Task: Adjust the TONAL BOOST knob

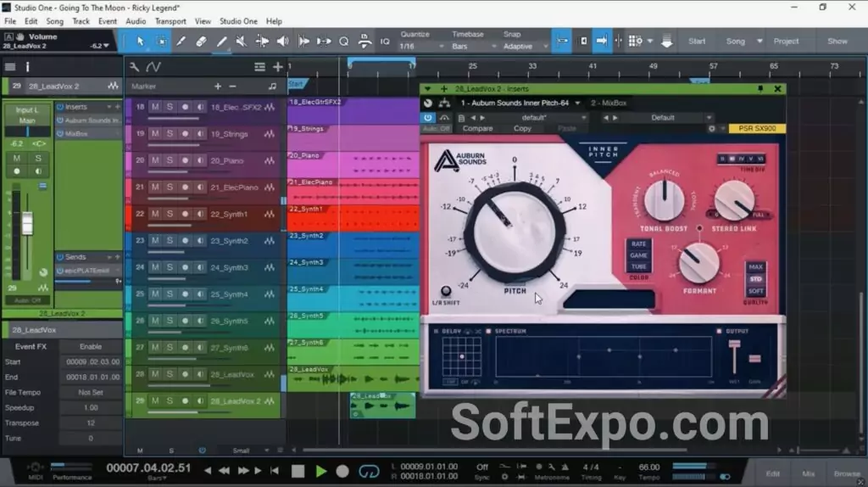Action: tap(664, 200)
